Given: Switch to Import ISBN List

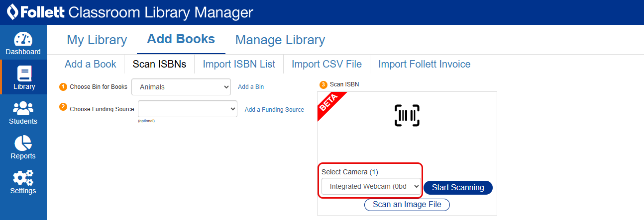Looking at the screenshot, I should pos(239,64).
